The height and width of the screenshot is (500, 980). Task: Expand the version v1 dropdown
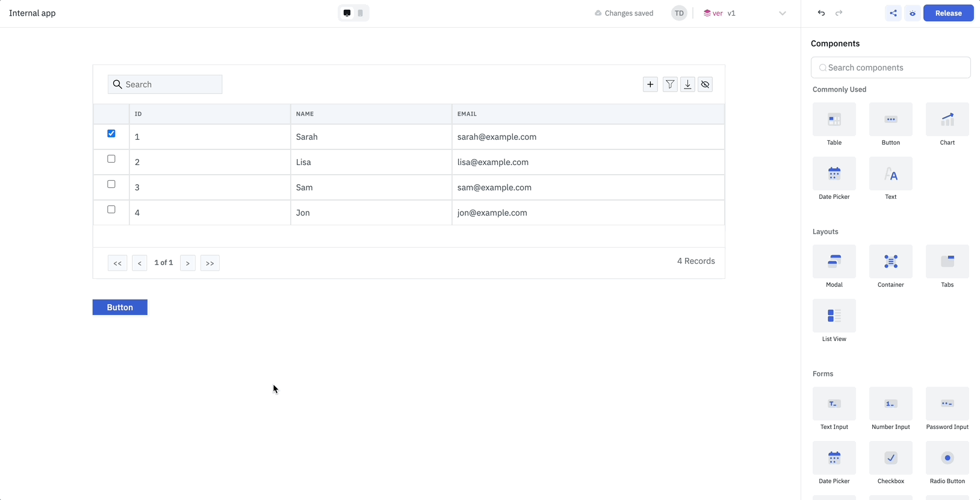click(782, 13)
